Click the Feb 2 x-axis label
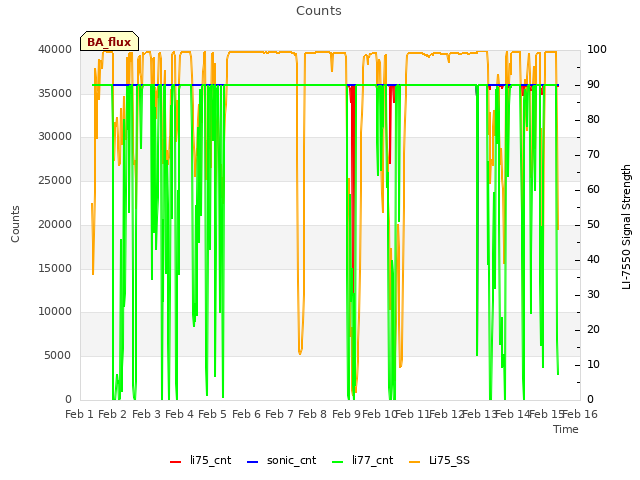This screenshot has height=480, width=640. [113, 414]
